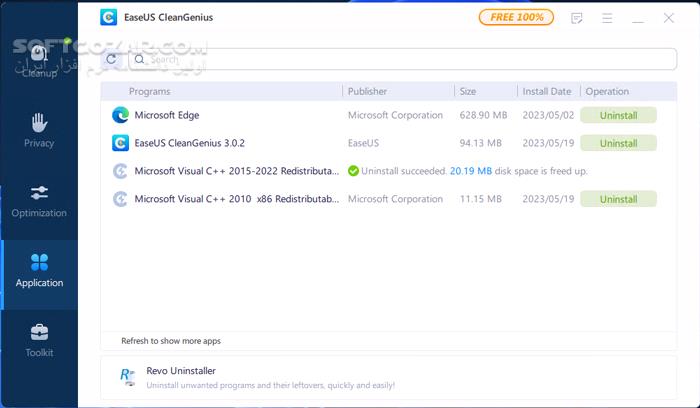The image size is (700, 408).
Task: Focus the Search input field
Action: [402, 59]
